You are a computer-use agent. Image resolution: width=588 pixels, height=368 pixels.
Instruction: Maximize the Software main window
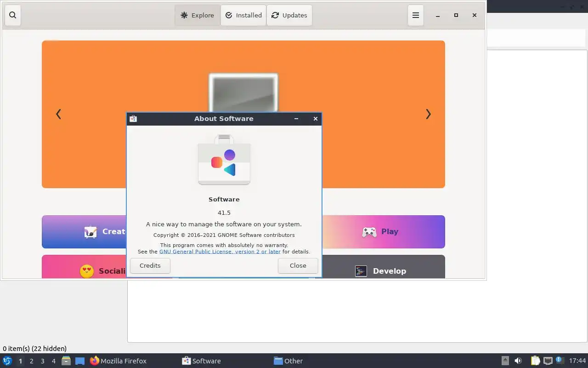(456, 15)
